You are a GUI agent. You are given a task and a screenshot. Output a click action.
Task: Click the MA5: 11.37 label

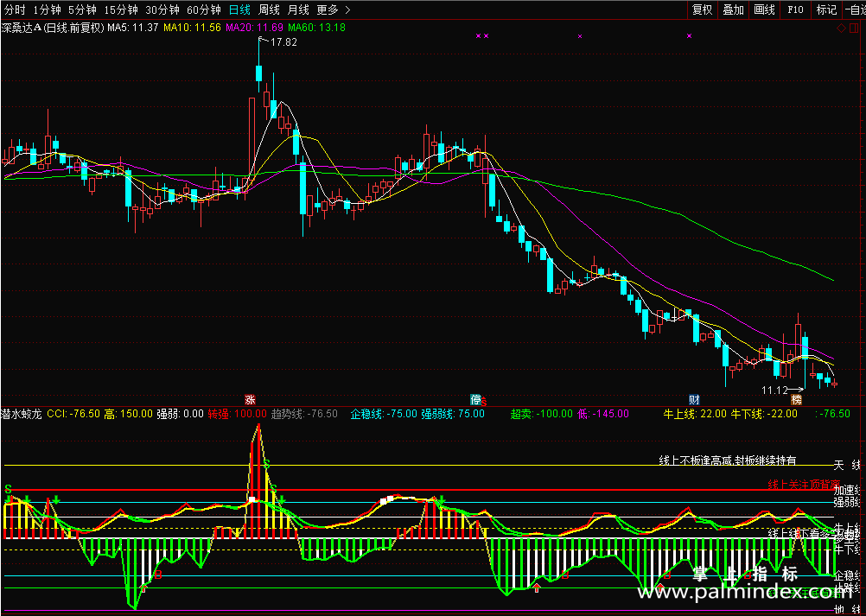[133, 27]
